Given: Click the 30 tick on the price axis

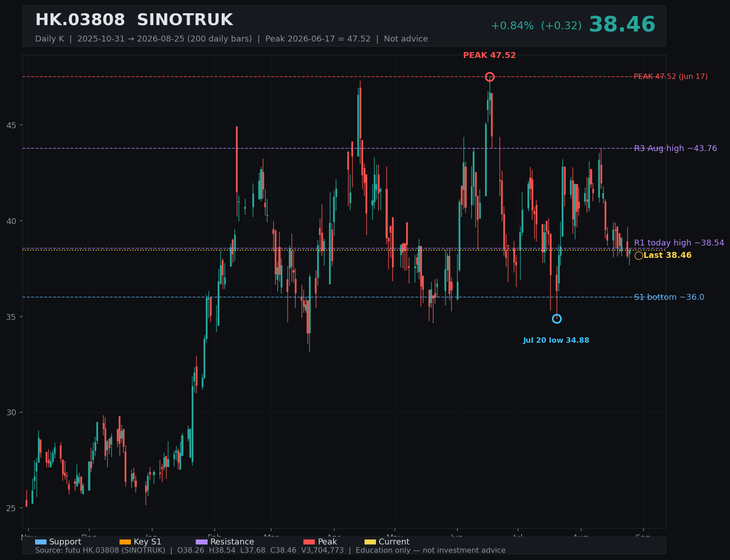Looking at the screenshot, I should click(x=12, y=413).
